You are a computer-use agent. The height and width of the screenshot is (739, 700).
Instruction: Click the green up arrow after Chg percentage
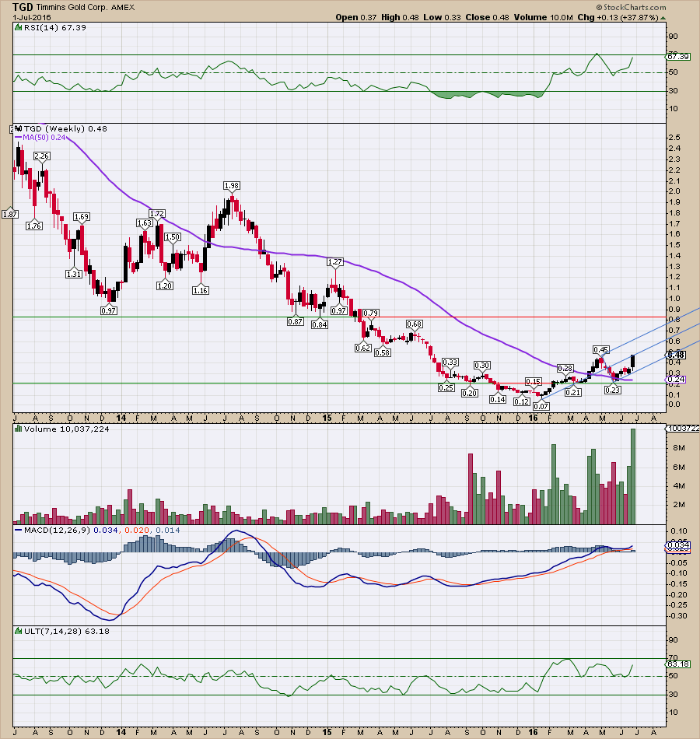tap(663, 17)
